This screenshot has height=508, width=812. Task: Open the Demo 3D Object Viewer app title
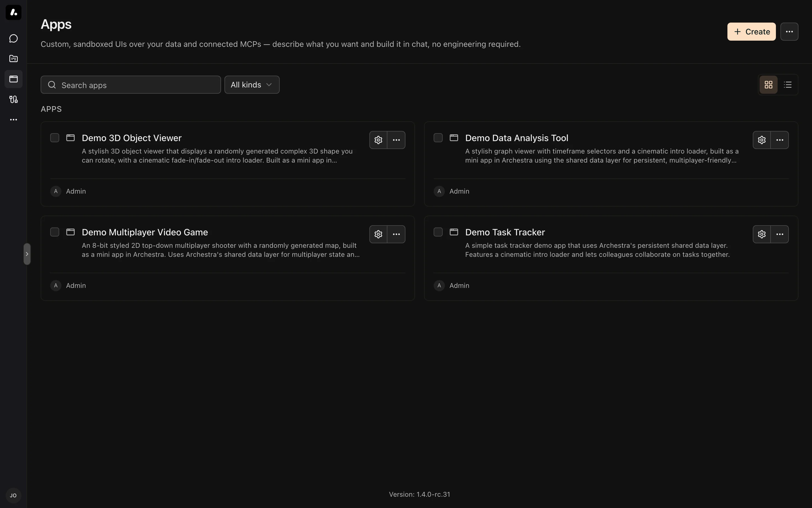[132, 138]
